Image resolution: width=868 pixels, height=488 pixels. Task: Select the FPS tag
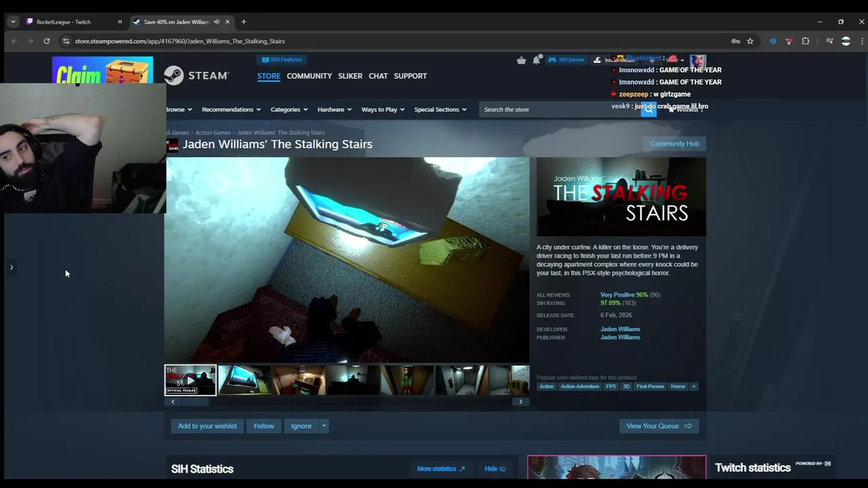(611, 386)
